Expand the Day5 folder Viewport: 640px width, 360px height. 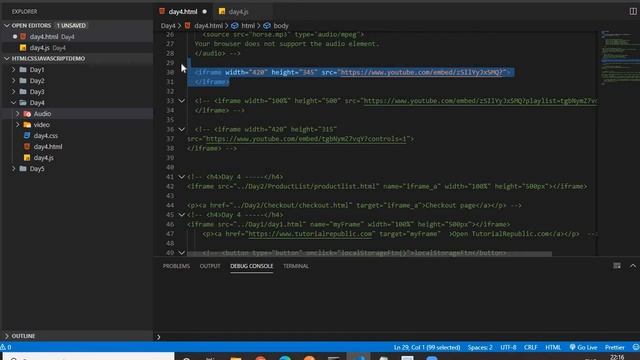pyautogui.click(x=13, y=169)
